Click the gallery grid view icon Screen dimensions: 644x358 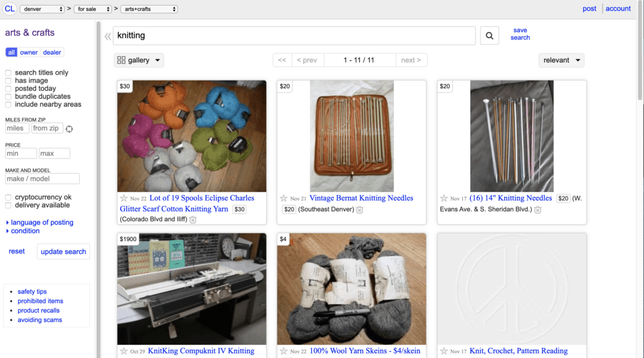point(121,60)
